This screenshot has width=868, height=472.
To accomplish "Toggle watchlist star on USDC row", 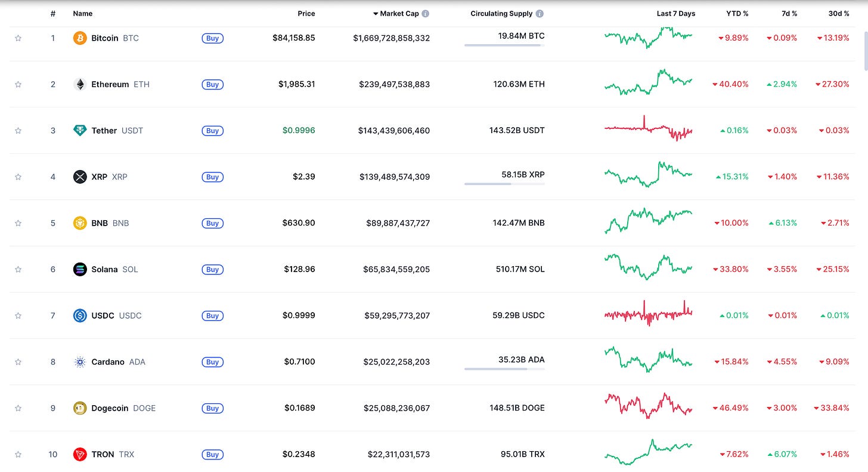I will pyautogui.click(x=18, y=316).
